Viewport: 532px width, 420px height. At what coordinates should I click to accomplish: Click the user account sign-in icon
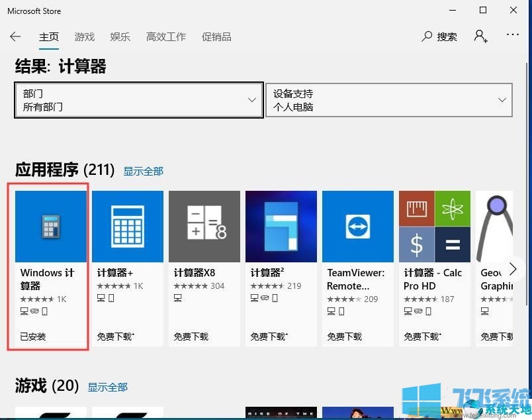pyautogui.click(x=480, y=36)
